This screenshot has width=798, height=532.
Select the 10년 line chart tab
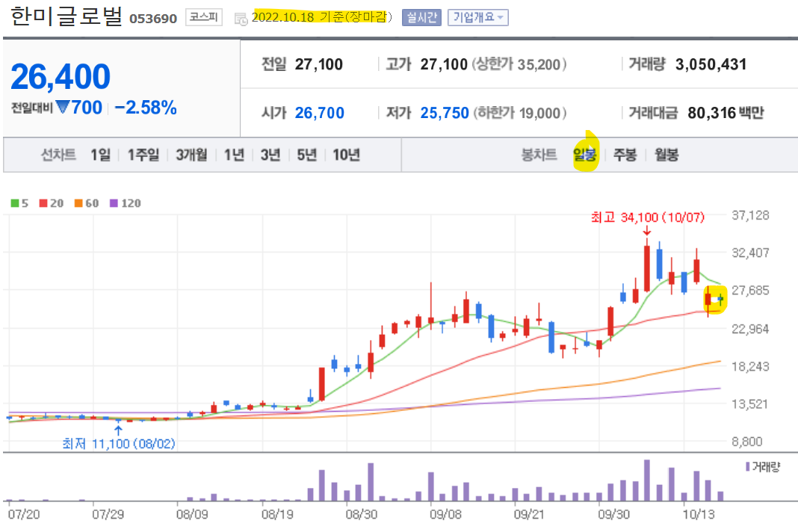(346, 155)
